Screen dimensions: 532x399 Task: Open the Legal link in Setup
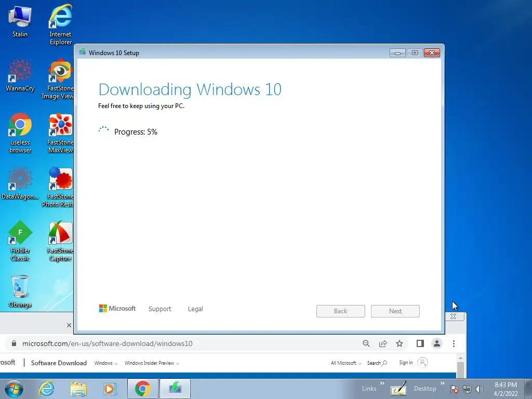point(195,309)
